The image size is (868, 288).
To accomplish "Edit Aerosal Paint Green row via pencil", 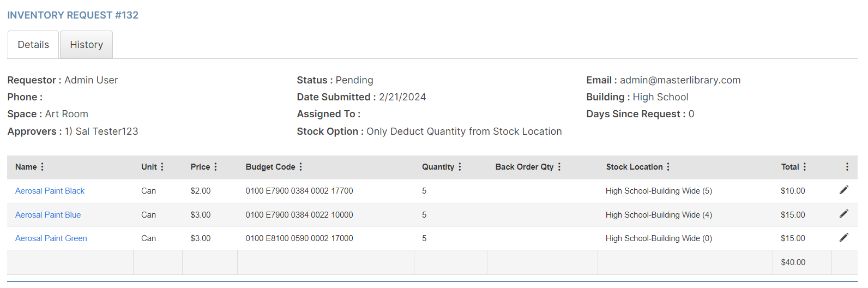I will (x=844, y=237).
